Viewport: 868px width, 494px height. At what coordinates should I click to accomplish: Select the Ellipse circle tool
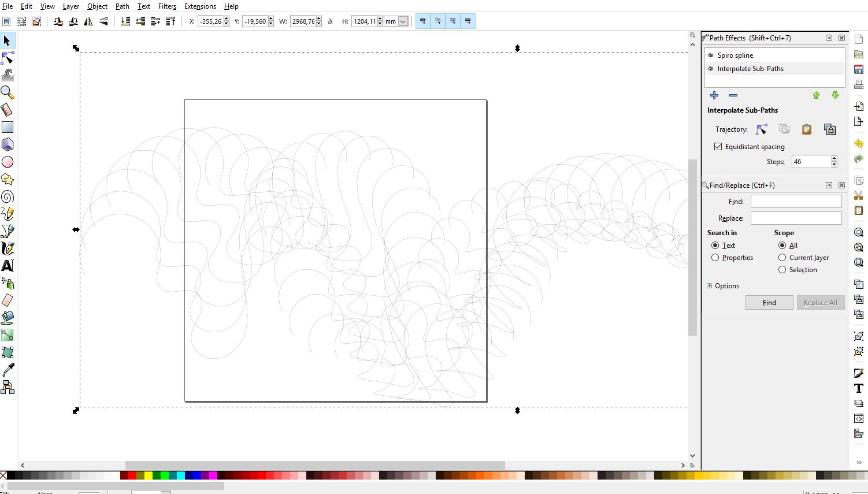[8, 162]
